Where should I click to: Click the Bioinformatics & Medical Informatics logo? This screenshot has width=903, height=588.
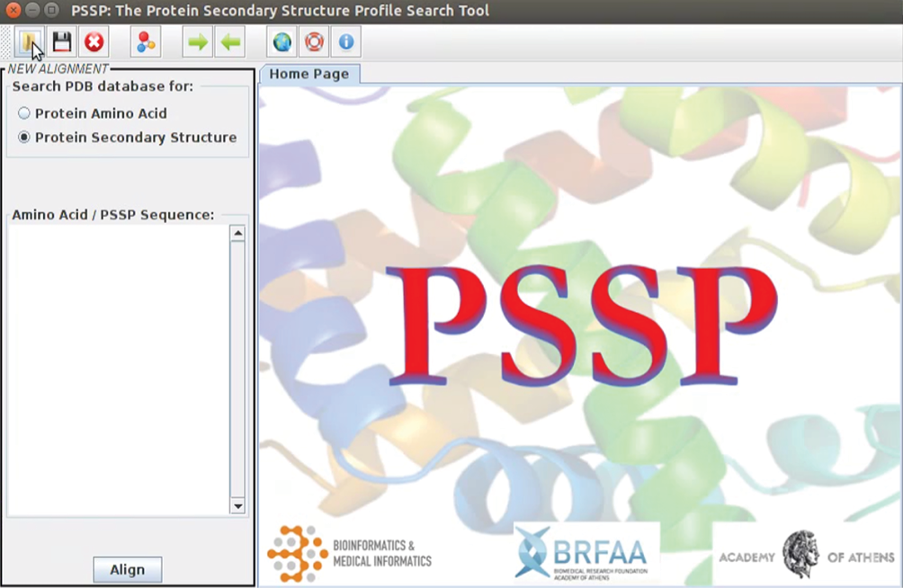[x=351, y=551]
